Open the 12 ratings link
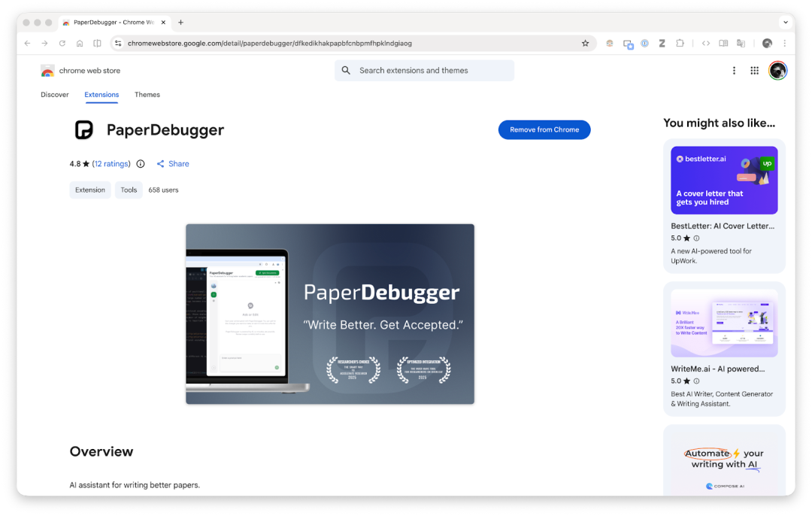Viewport: 812px width, 516px height. (x=111, y=163)
